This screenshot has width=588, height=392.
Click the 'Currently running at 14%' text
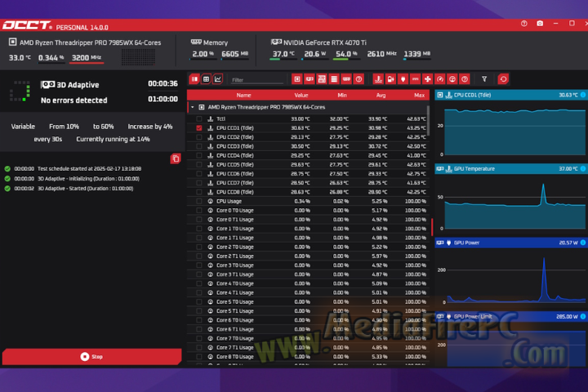point(113,139)
